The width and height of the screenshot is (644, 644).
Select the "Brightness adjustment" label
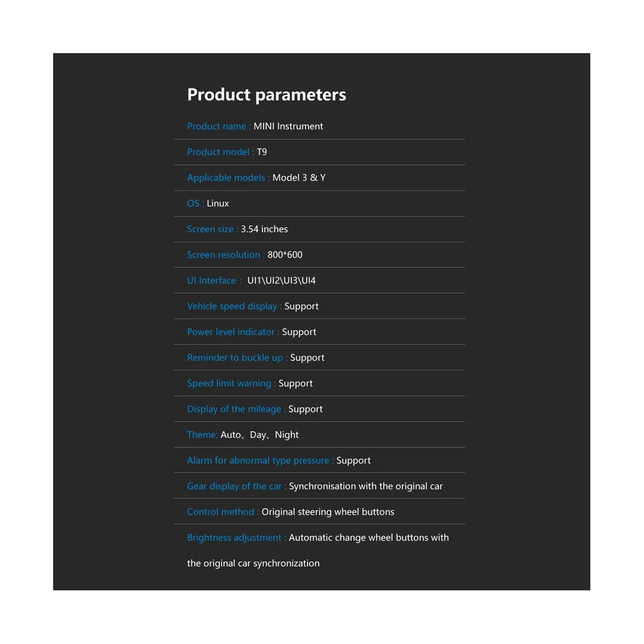tap(234, 538)
